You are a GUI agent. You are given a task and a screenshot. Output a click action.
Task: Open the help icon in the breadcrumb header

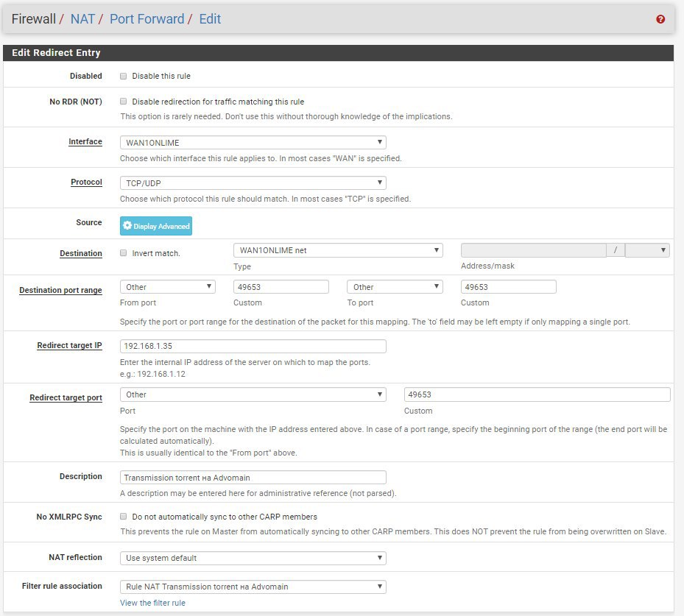pos(660,19)
